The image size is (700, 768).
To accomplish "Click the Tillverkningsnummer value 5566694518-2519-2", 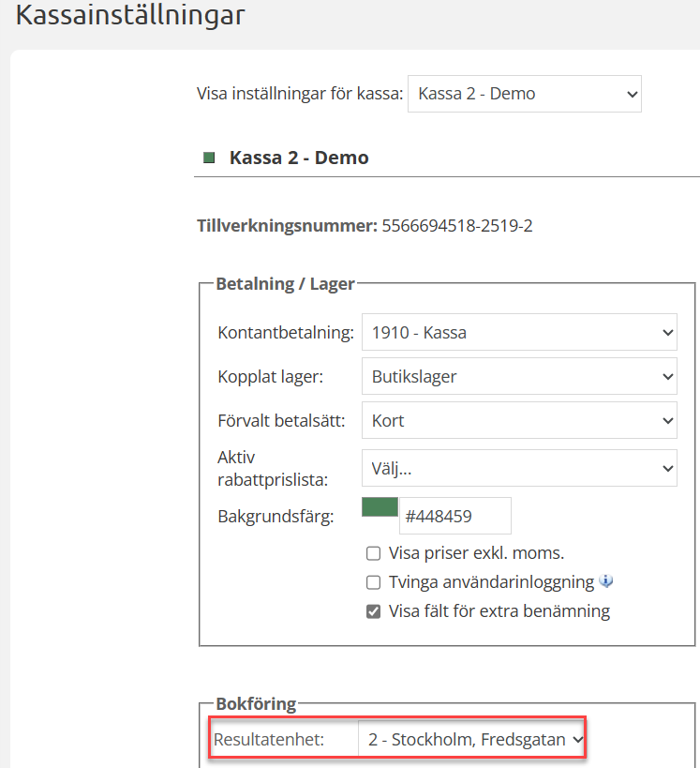I will [x=456, y=225].
